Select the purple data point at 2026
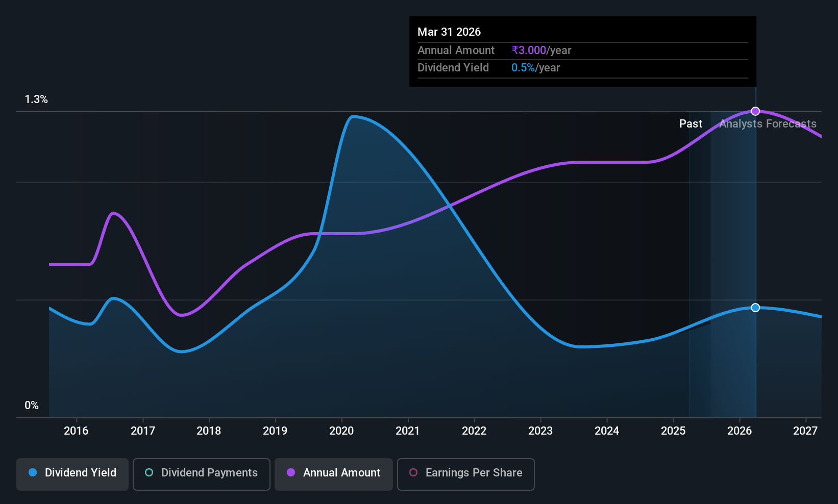 point(755,111)
